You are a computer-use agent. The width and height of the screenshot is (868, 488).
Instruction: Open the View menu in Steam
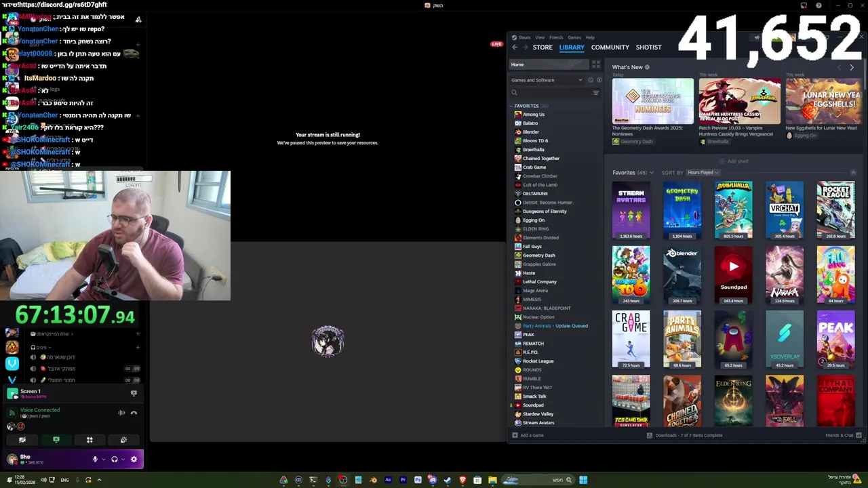click(x=540, y=38)
